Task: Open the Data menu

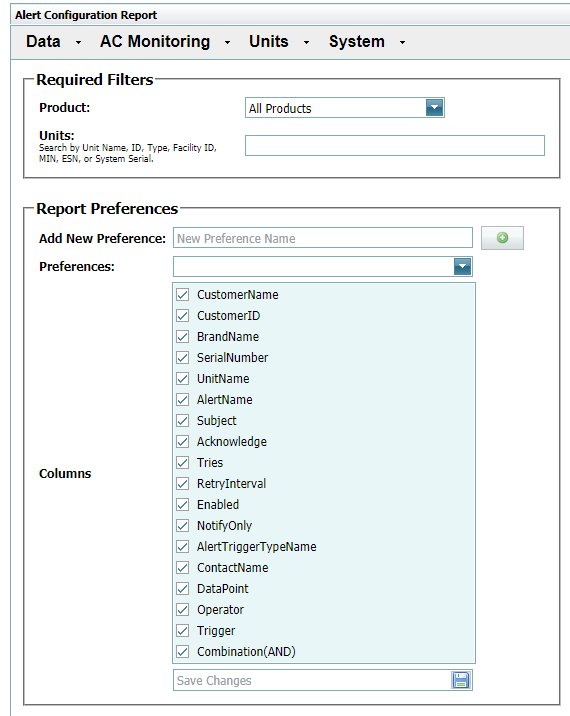Action: pos(43,42)
